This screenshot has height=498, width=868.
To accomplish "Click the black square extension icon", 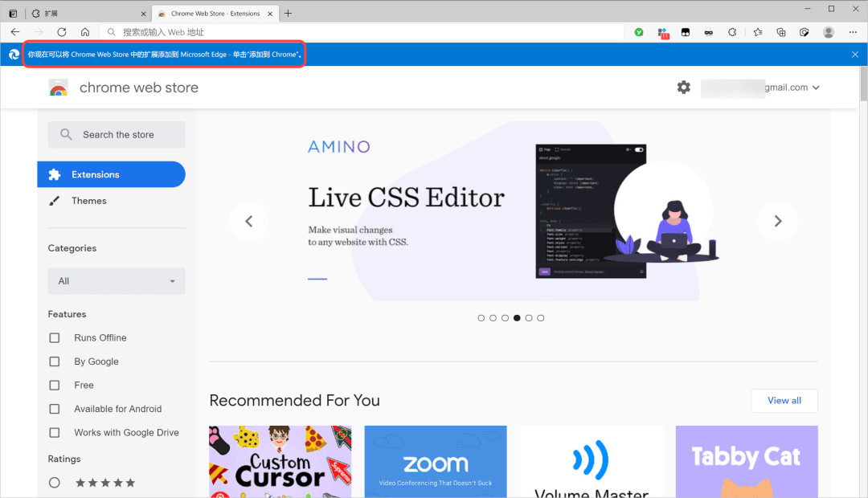I will click(x=686, y=32).
